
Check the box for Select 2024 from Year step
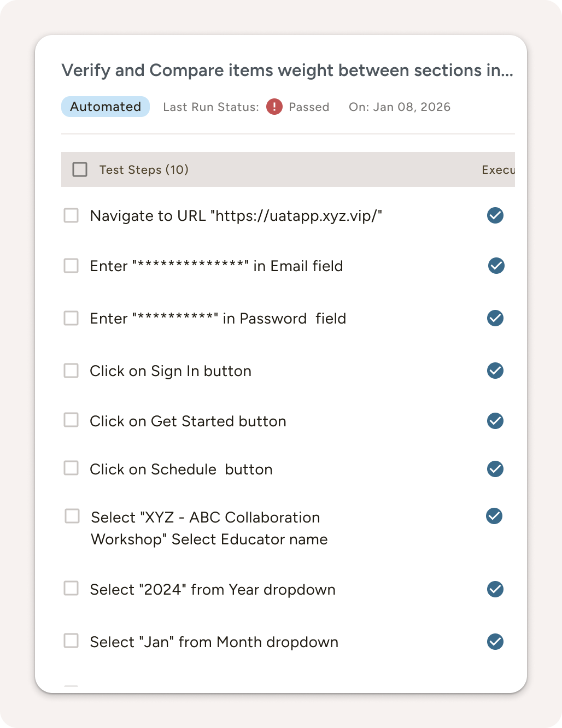point(71,589)
